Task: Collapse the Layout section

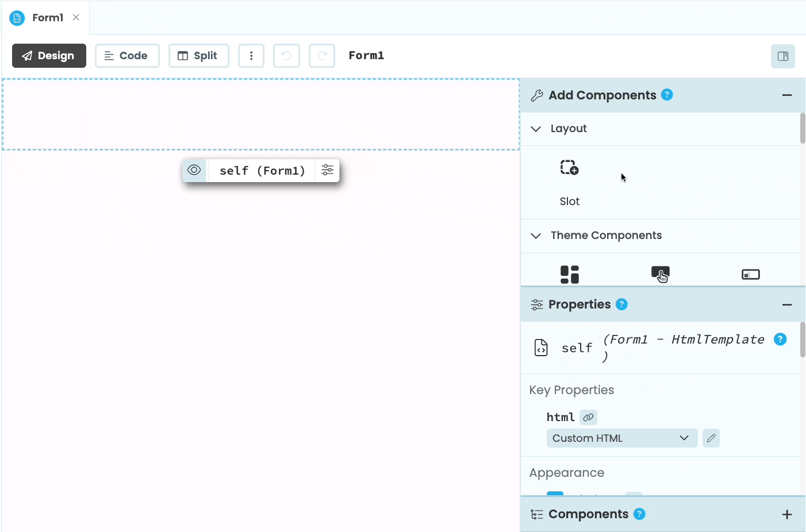Action: click(x=536, y=129)
